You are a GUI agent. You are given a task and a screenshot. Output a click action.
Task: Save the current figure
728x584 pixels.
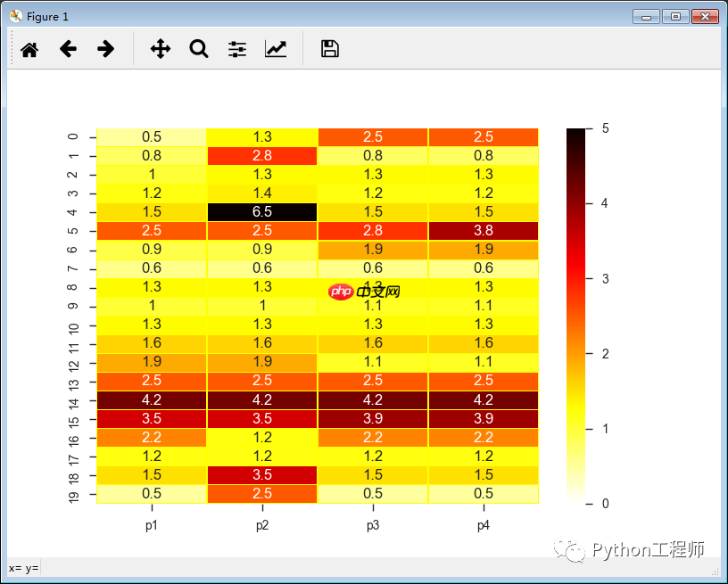pyautogui.click(x=329, y=48)
